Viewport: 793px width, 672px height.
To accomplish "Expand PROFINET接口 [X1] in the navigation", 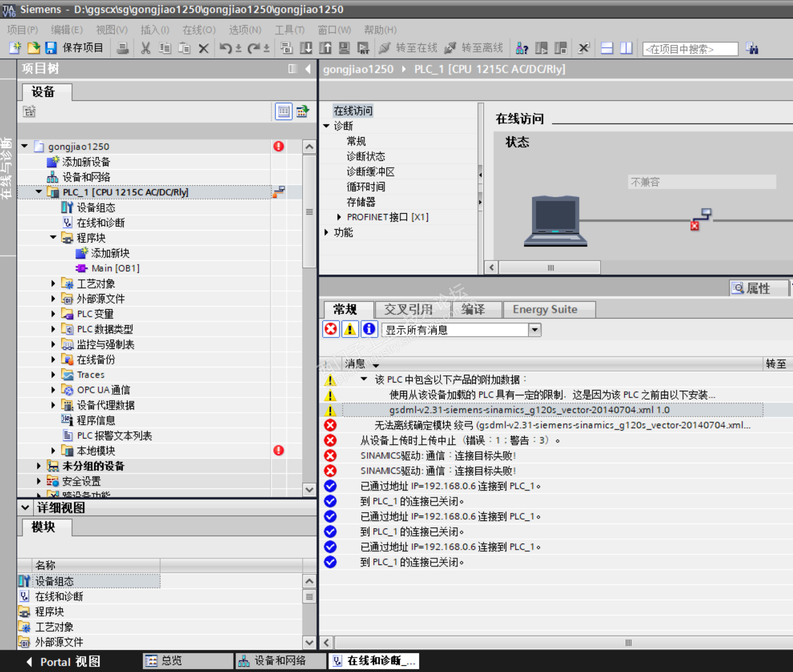I will pyautogui.click(x=339, y=217).
